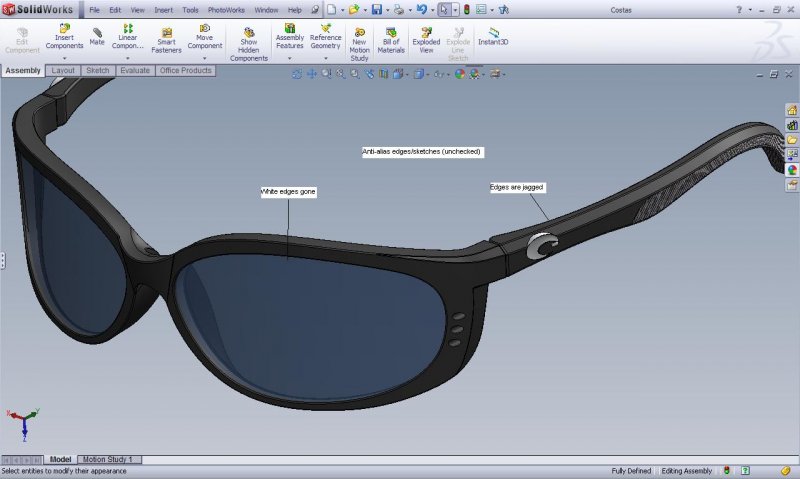Screen dimensions: 800x479
Task: Click the yellow tag icon in status bar
Action: click(x=786, y=471)
